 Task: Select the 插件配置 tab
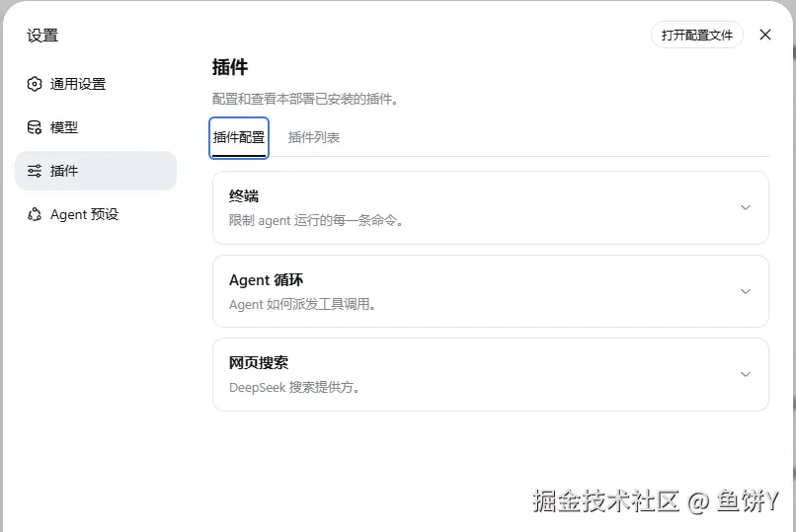click(239, 137)
